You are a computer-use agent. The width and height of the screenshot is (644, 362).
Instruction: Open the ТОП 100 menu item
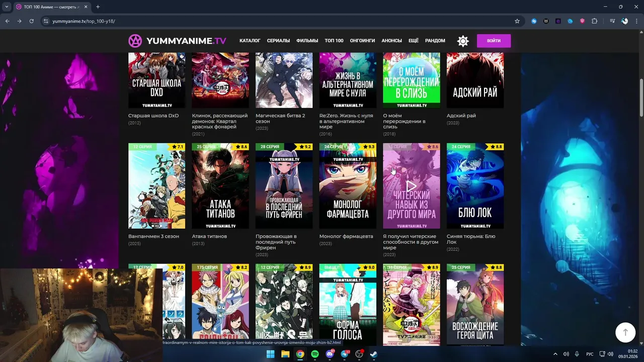click(334, 41)
